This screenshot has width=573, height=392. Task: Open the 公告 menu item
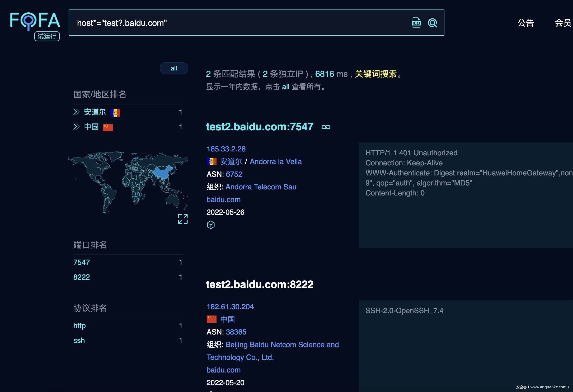pyautogui.click(x=525, y=23)
